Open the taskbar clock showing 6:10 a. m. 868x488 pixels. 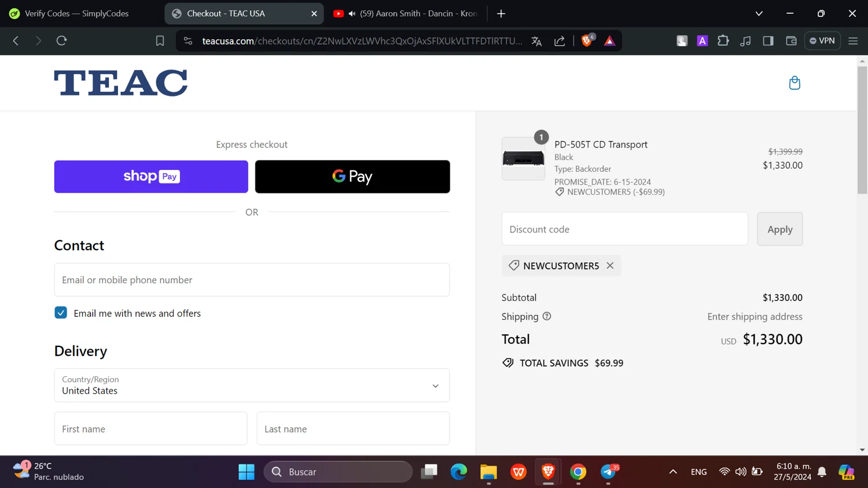tap(793, 471)
